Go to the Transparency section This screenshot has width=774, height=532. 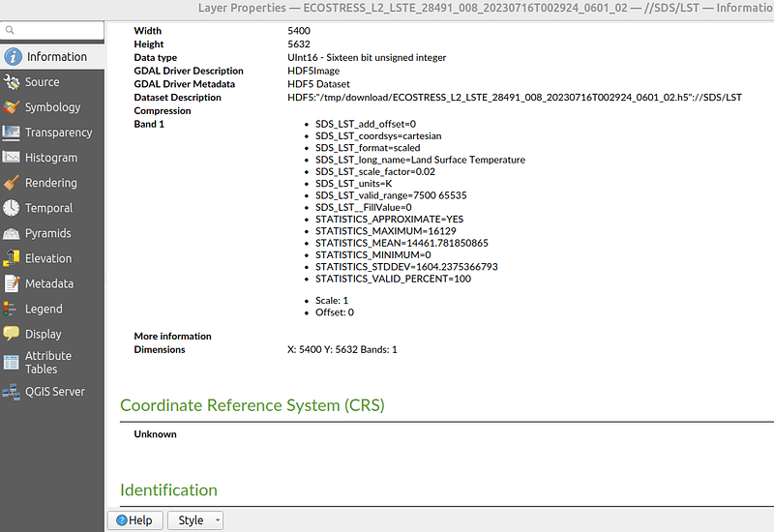click(x=59, y=133)
